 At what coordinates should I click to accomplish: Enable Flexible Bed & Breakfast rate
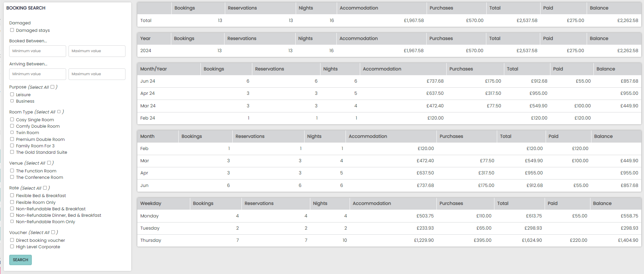(12, 195)
